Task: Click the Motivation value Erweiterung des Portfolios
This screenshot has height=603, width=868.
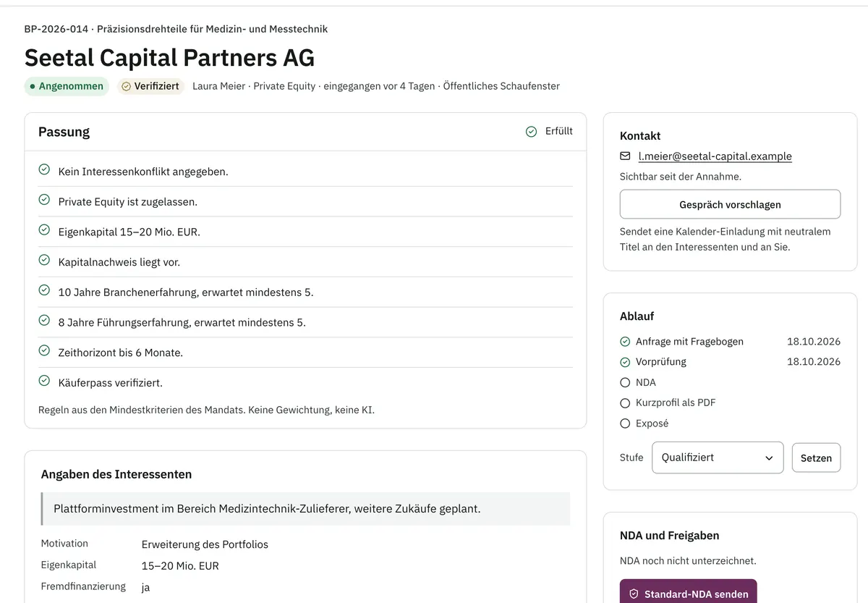Action: (205, 544)
